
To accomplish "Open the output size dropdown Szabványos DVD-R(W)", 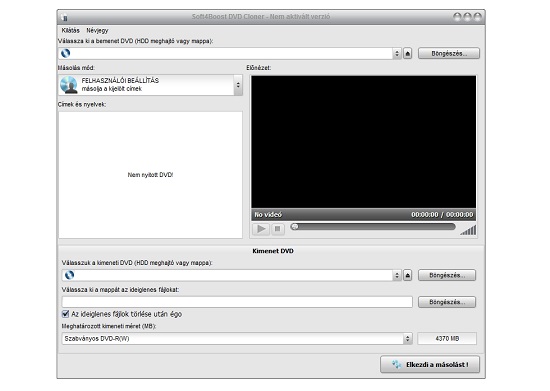I will [x=237, y=339].
